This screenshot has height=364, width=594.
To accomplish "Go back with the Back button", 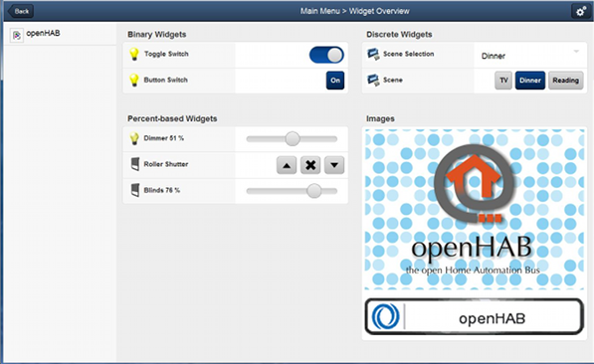I will 21,11.
